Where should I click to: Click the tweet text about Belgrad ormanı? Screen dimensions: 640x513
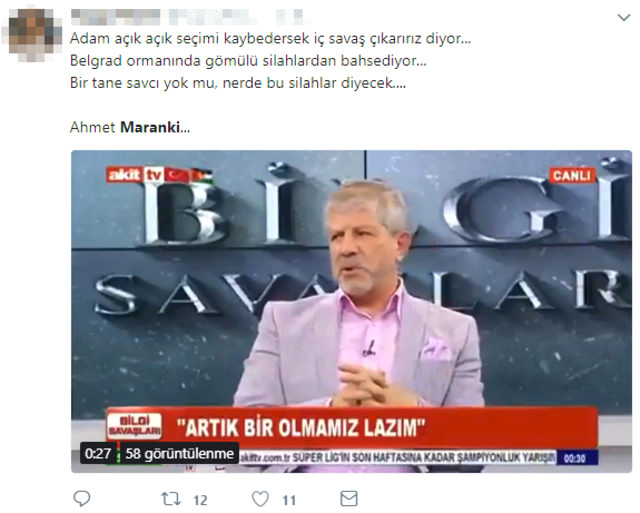pos(248,61)
